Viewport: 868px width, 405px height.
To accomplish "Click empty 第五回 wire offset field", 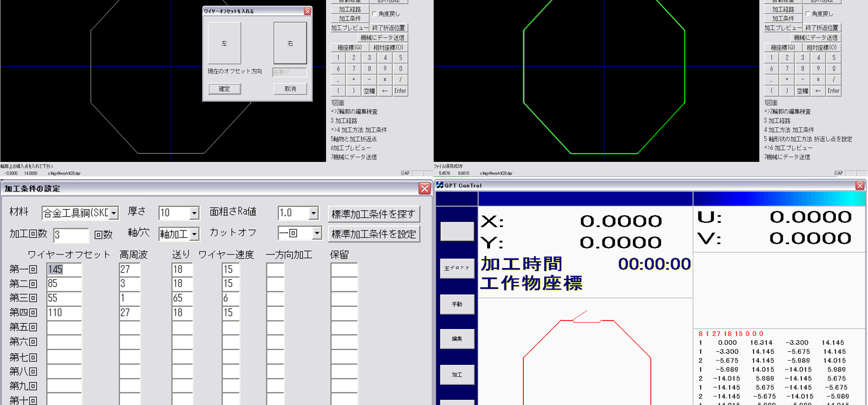I will [64, 328].
